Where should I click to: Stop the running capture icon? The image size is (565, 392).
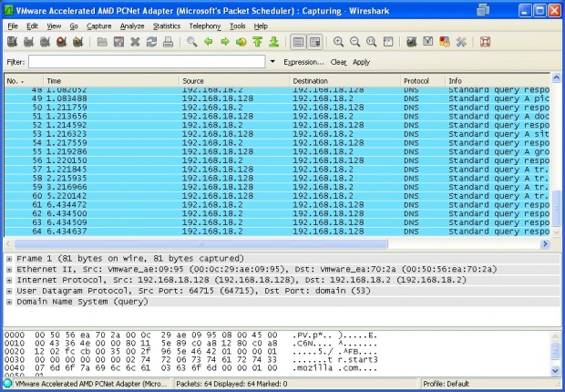click(62, 42)
